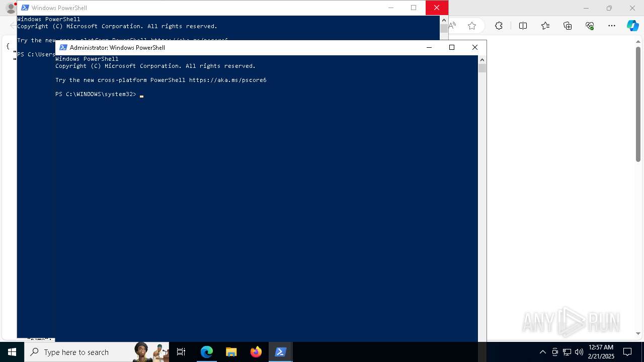Maximize the Administrator PowerShell window

452,47
